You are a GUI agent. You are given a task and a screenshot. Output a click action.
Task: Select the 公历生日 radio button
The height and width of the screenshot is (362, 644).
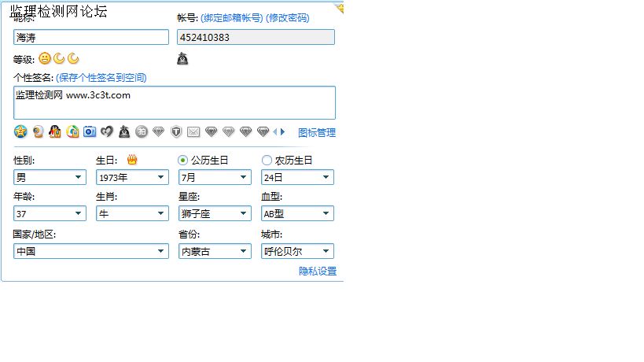[183, 160]
